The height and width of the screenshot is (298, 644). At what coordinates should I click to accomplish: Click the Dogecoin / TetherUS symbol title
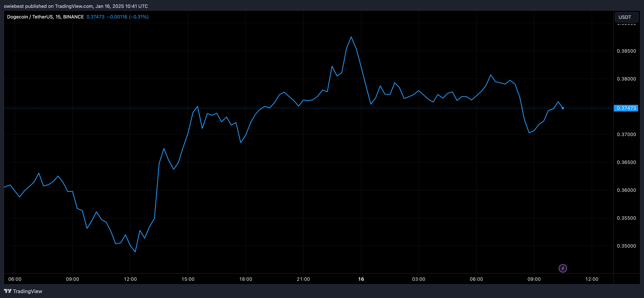tap(45, 17)
